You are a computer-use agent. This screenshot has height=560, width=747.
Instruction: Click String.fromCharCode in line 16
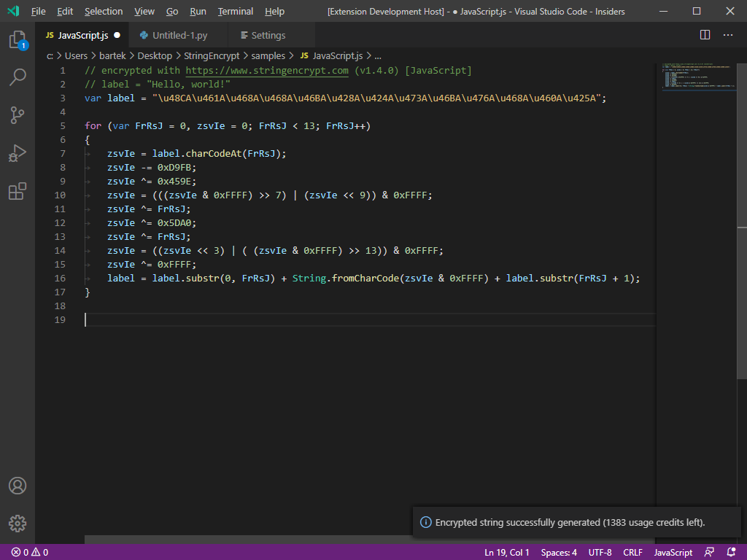tap(345, 278)
